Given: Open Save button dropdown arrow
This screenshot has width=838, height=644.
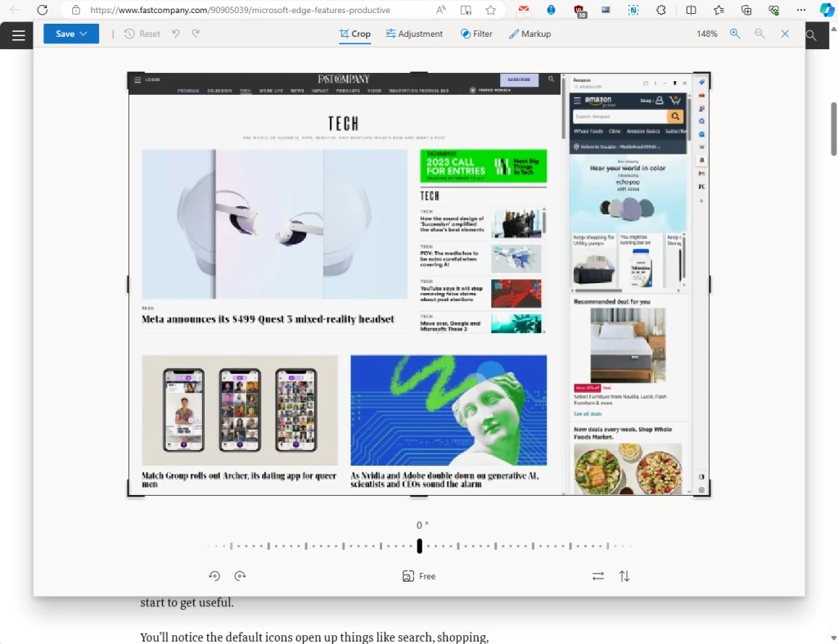Looking at the screenshot, I should 84,34.
